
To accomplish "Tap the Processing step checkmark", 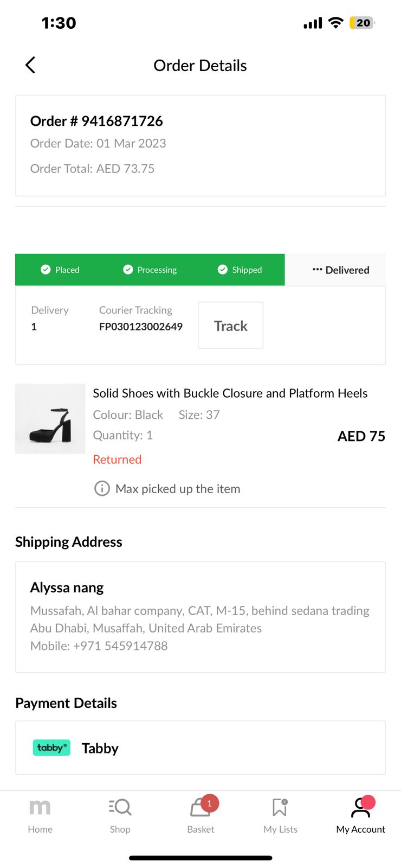I will point(128,270).
